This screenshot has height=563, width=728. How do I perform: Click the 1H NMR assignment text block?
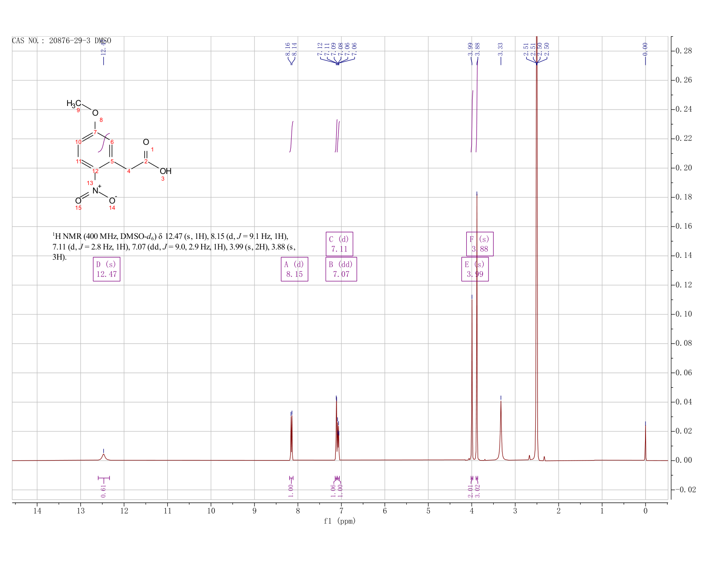tap(174, 246)
